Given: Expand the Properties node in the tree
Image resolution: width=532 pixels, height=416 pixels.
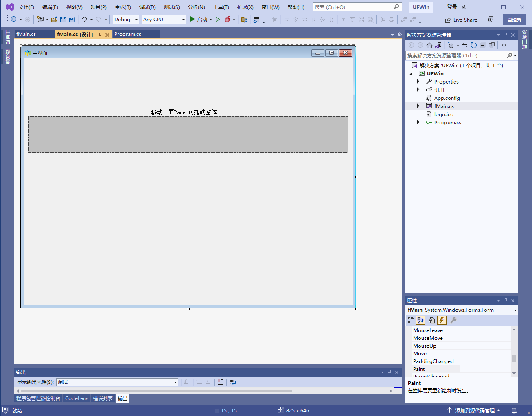Looking at the screenshot, I should pos(418,81).
